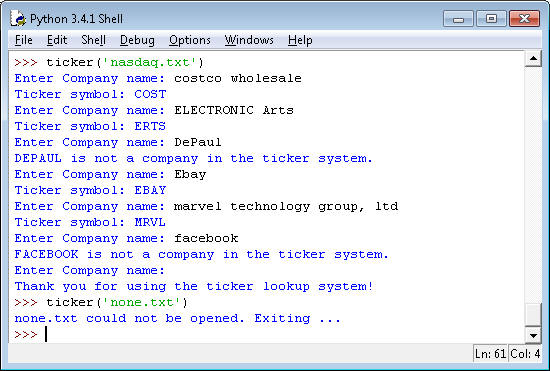Click the scrollbar down arrow
Viewport: 550px width, 371px height.
click(x=533, y=335)
